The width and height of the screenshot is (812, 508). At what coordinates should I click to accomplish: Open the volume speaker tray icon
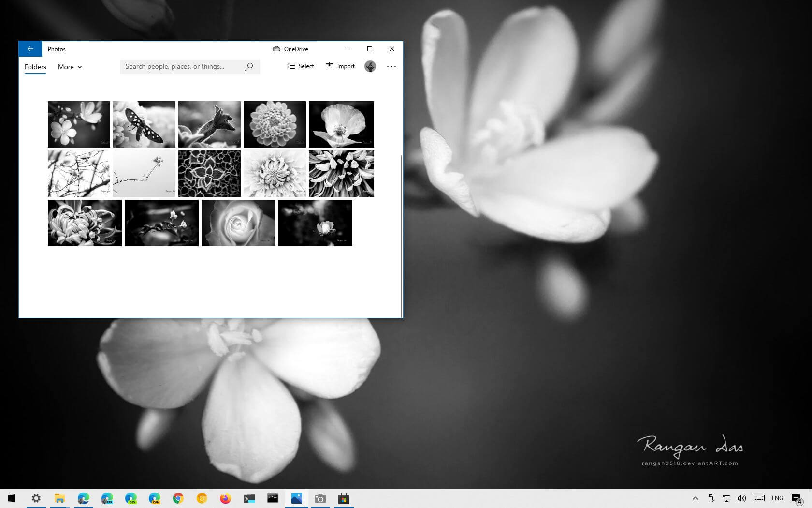point(742,498)
